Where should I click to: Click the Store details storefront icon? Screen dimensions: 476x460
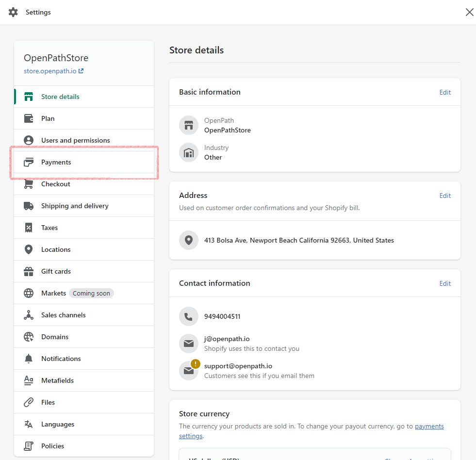tap(29, 97)
